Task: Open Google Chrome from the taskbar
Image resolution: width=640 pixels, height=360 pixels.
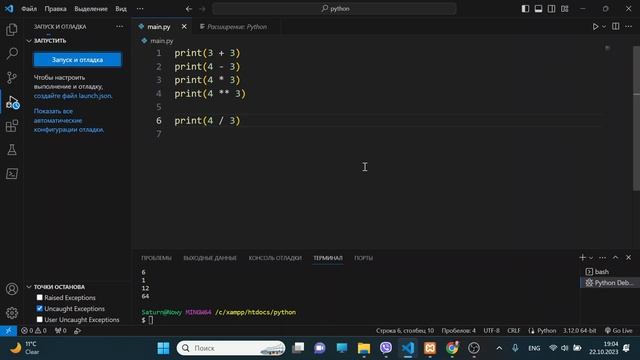Action: point(452,348)
